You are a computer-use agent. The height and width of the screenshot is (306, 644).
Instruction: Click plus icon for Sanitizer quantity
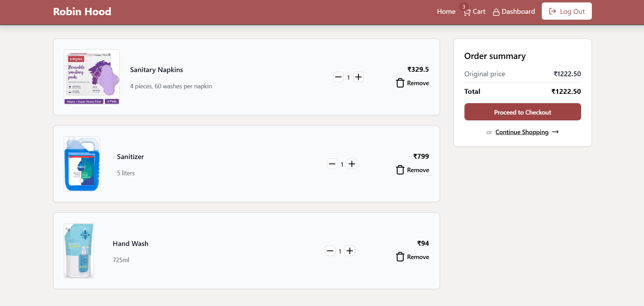tap(352, 164)
